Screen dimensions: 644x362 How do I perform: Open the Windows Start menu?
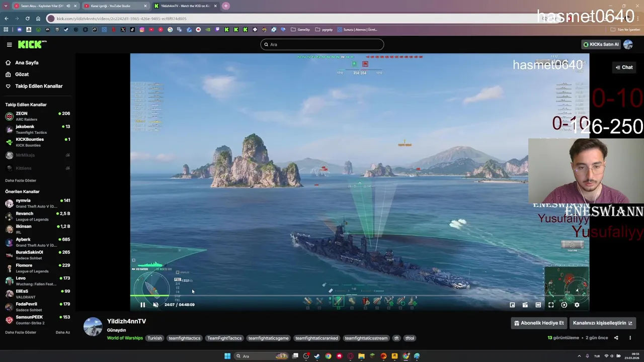[227, 356]
